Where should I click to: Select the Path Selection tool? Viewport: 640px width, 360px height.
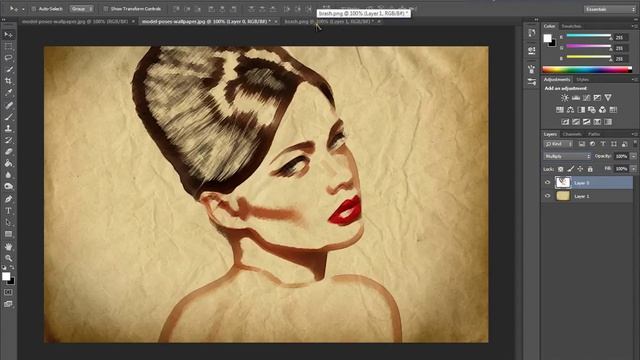(8, 222)
